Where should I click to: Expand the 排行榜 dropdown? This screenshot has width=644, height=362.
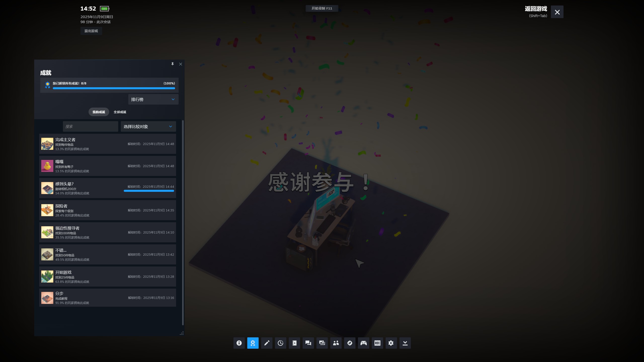(x=153, y=99)
